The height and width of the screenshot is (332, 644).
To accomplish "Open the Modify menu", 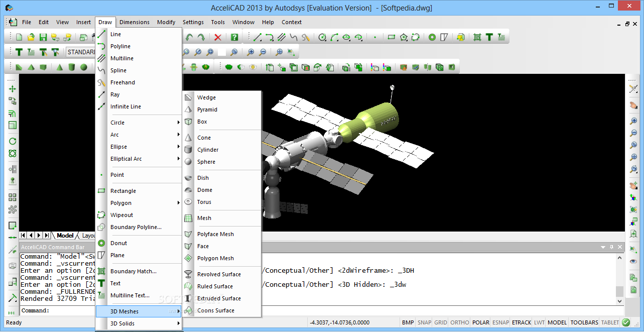I will pos(166,22).
